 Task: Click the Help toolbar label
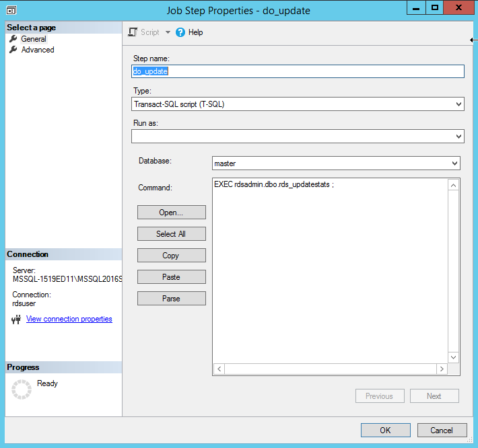pyautogui.click(x=195, y=32)
